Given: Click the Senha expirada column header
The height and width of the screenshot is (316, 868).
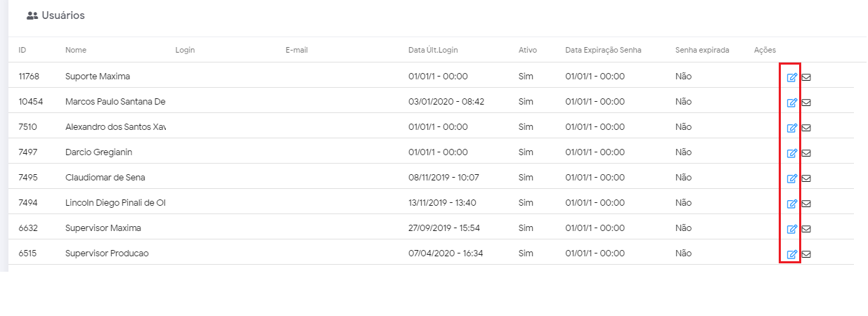Looking at the screenshot, I should tap(702, 50).
